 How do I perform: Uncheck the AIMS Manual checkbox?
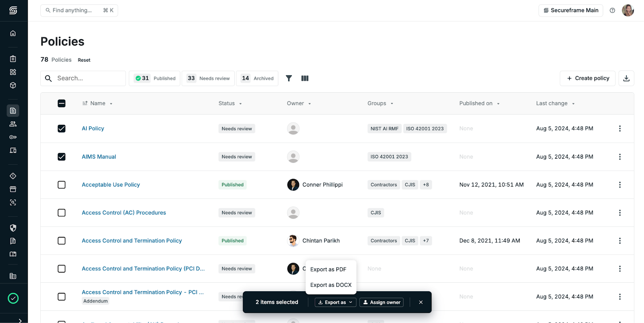pos(62,157)
